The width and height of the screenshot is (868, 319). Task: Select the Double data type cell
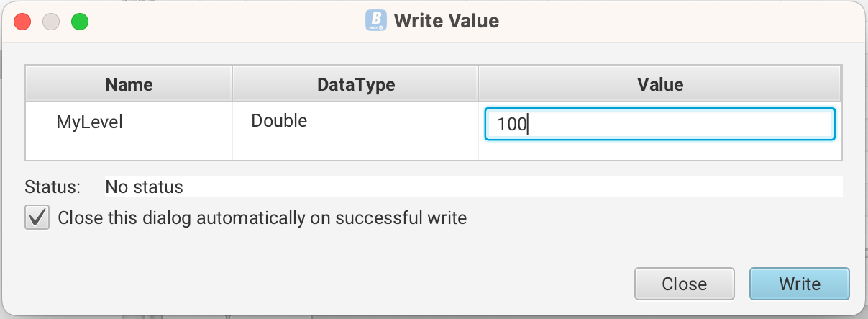click(x=279, y=121)
